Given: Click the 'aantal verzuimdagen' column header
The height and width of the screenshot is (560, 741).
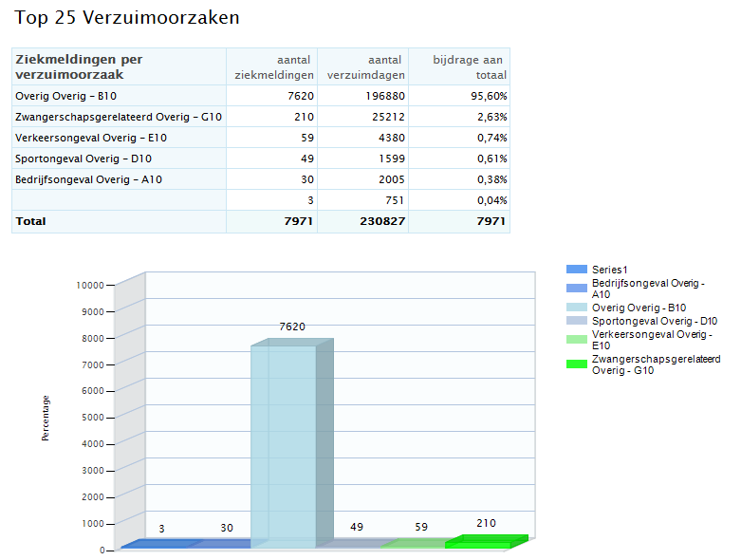Looking at the screenshot, I should point(365,67).
